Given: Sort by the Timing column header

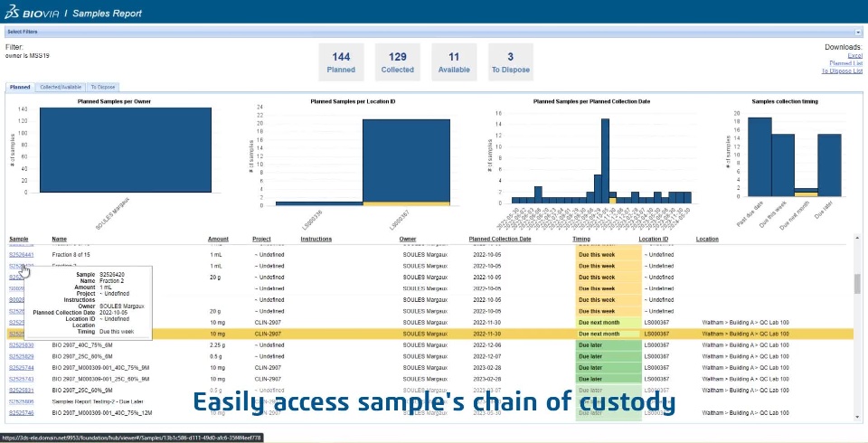Looking at the screenshot, I should [581, 240].
